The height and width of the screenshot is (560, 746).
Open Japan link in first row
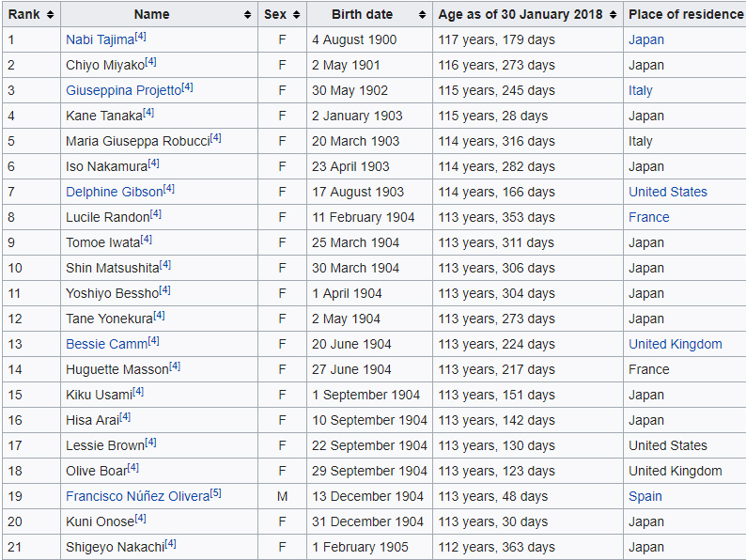click(x=646, y=40)
